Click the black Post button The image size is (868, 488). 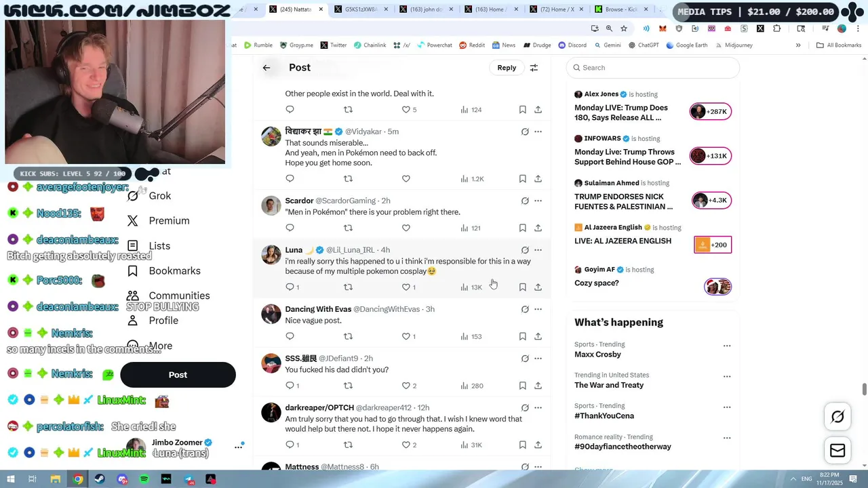point(178,375)
